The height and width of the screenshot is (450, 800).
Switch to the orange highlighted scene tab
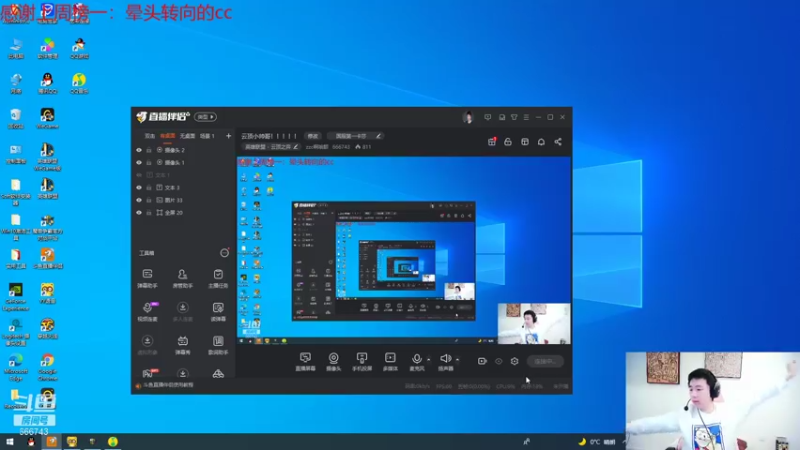click(167, 136)
